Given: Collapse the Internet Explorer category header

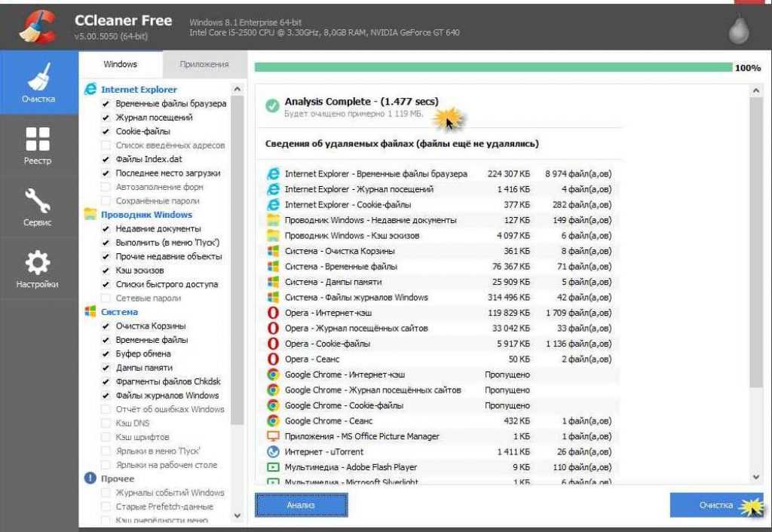Looking at the screenshot, I should tap(139, 90).
